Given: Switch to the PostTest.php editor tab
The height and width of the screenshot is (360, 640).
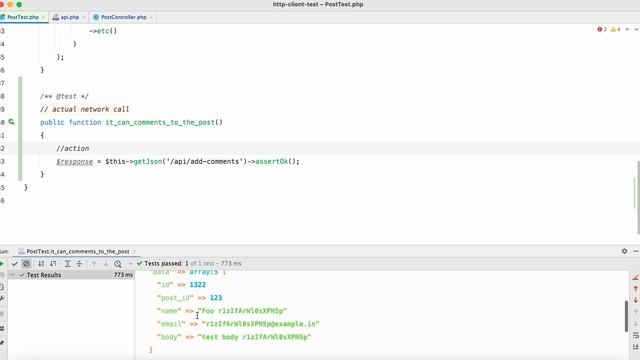Looking at the screenshot, I should coord(23,17).
